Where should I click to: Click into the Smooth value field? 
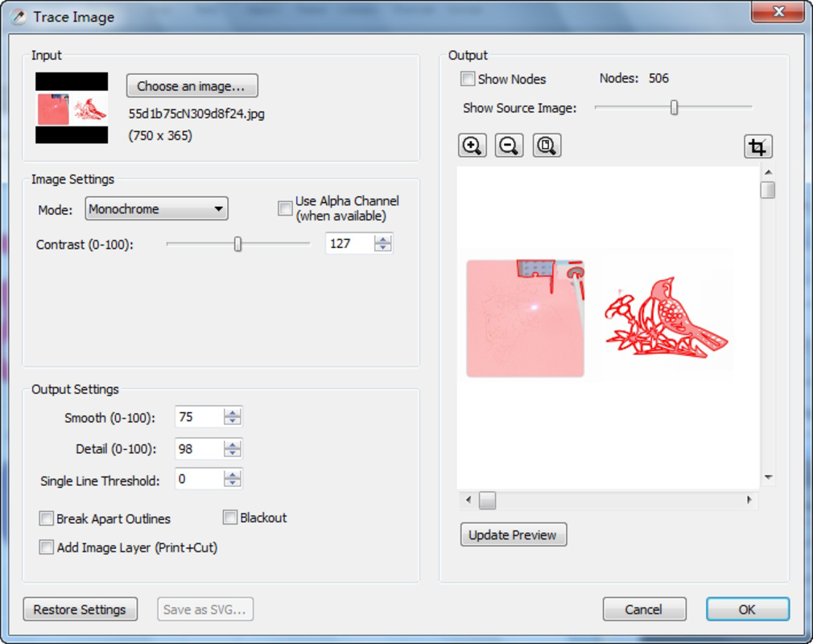200,417
